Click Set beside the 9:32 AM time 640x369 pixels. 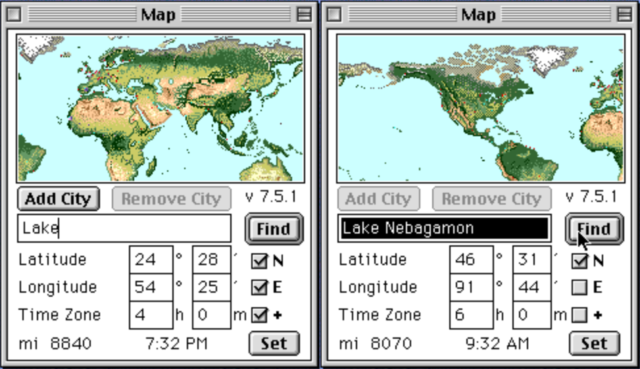tap(594, 343)
